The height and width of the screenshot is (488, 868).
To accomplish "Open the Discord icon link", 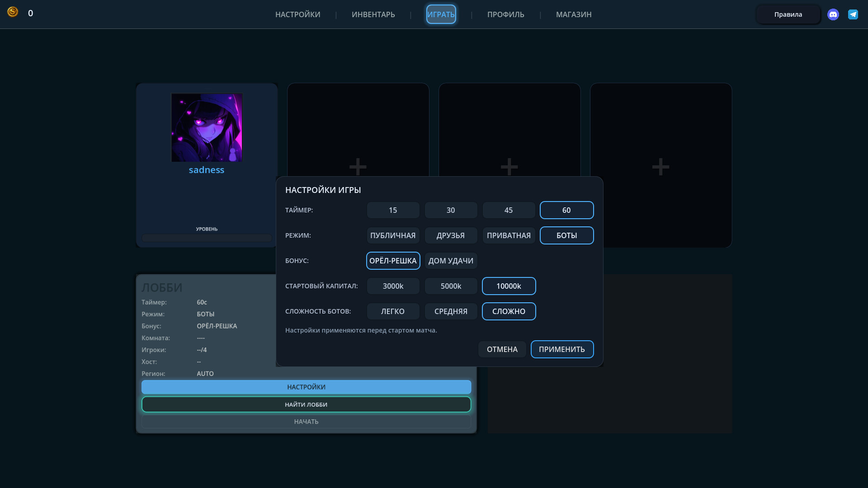I will (x=833, y=14).
